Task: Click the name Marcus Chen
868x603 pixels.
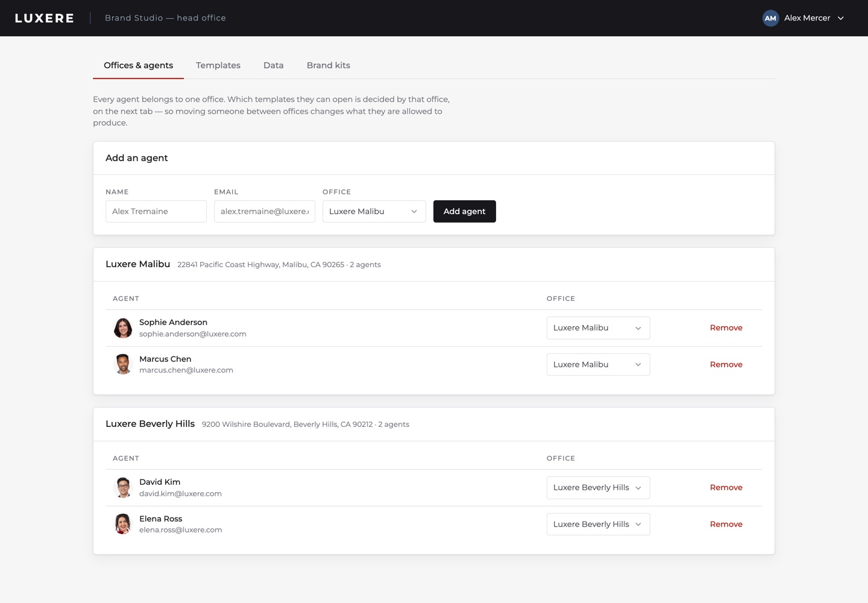Action: point(165,359)
